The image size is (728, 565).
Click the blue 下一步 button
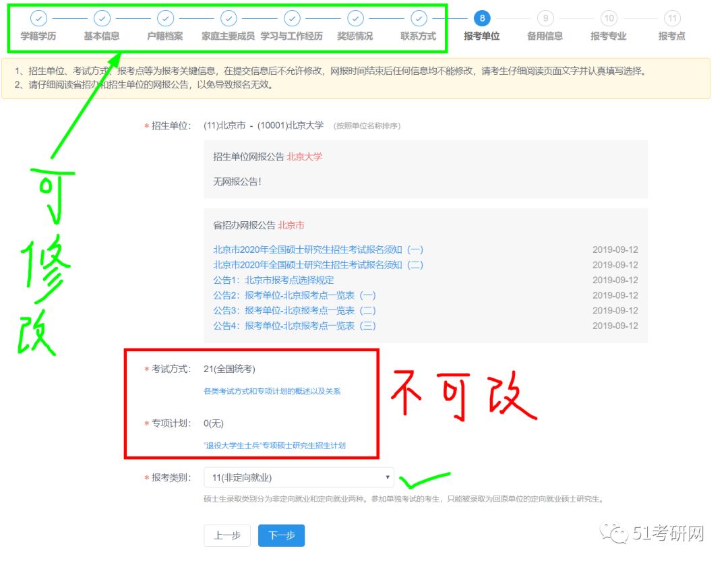(281, 536)
